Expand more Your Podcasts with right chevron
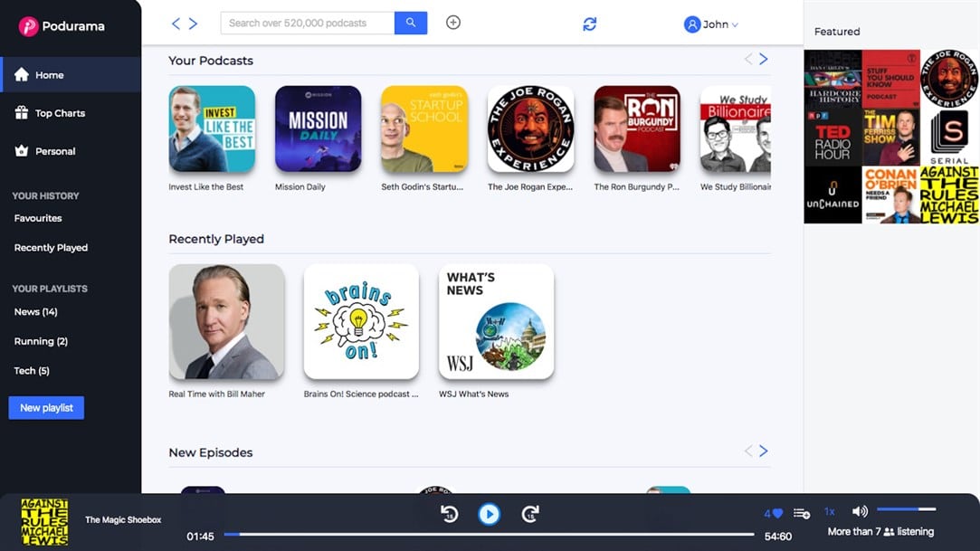The height and width of the screenshot is (551, 980). 763,58
